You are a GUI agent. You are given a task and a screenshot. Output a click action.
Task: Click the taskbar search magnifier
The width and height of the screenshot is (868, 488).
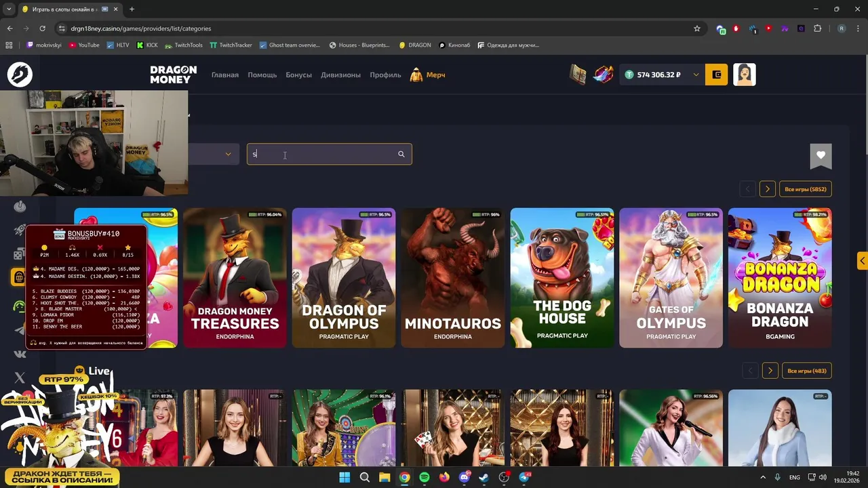click(364, 477)
